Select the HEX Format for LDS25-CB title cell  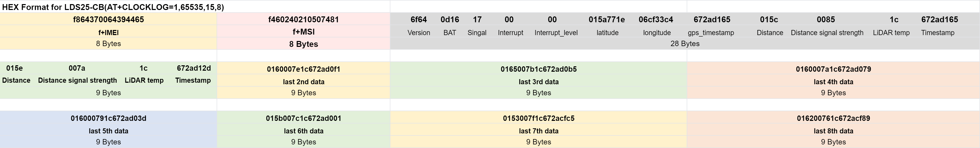[x=113, y=7]
